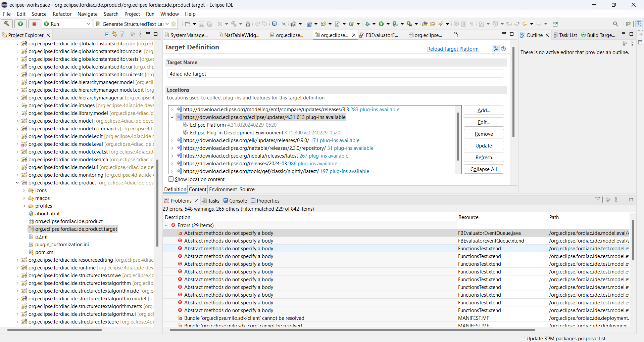
Task: Click the red Stop launch button
Action: click(34, 24)
